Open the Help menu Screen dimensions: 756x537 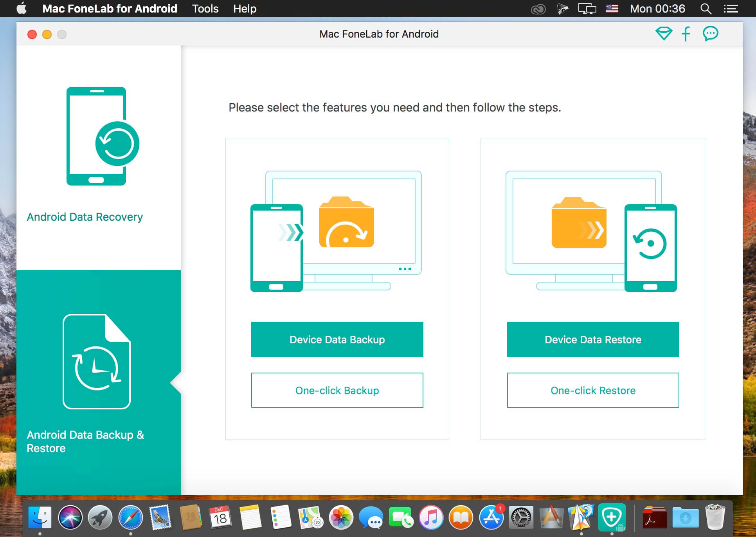pyautogui.click(x=245, y=9)
